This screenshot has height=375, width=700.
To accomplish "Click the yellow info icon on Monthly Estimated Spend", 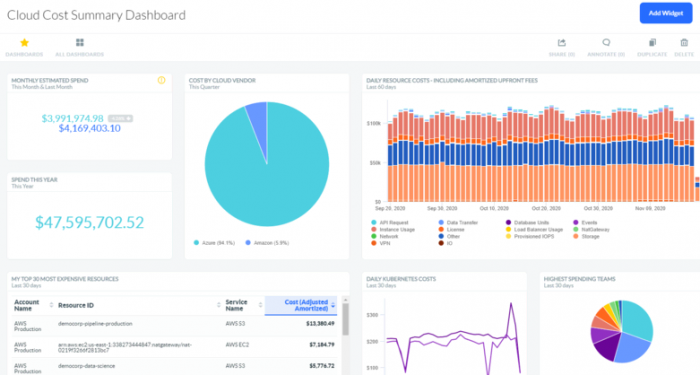I will (x=162, y=80).
